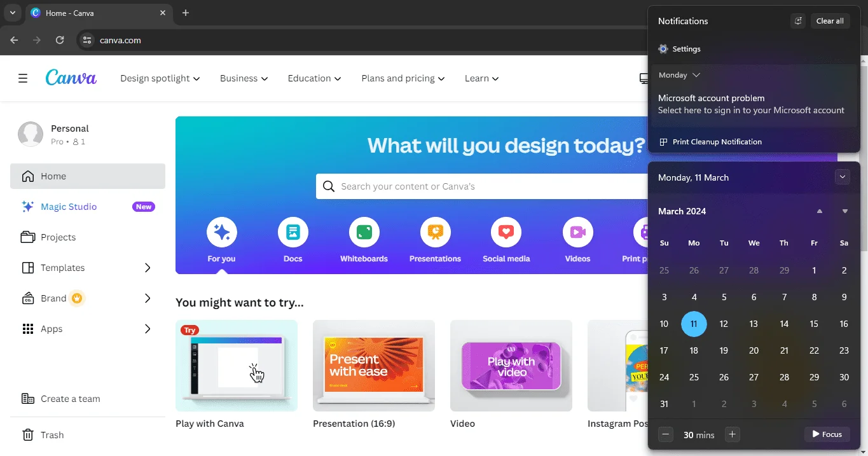The width and height of the screenshot is (868, 456).
Task: Open the Presentation (16:9) thumbnail
Action: 374,366
